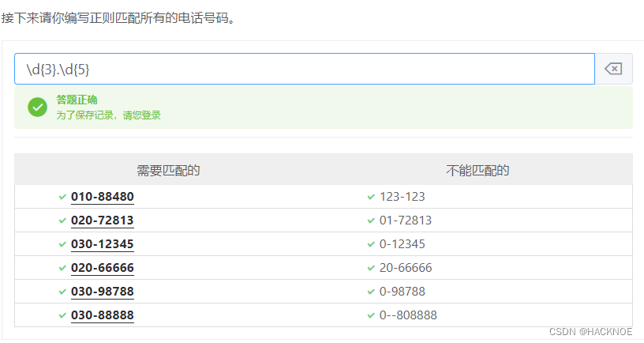Image resolution: width=644 pixels, height=343 pixels.
Task: Click '为了保存记录，请您登录' login prompt
Action: pyautogui.click(x=108, y=115)
